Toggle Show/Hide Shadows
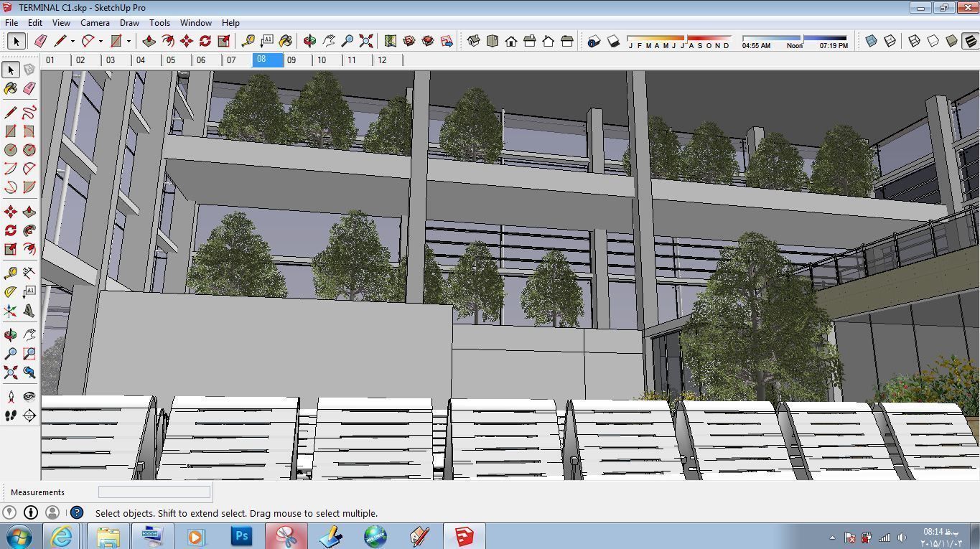980x549 pixels. [612, 41]
